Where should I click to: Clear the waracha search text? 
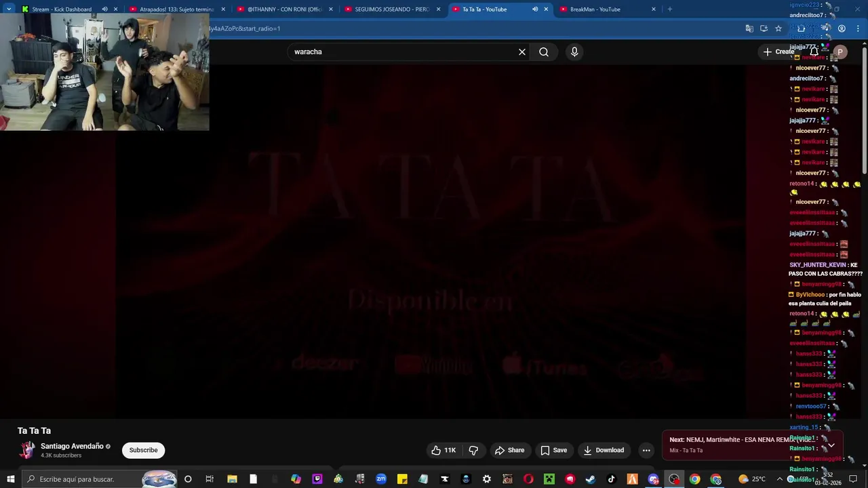[x=522, y=52]
